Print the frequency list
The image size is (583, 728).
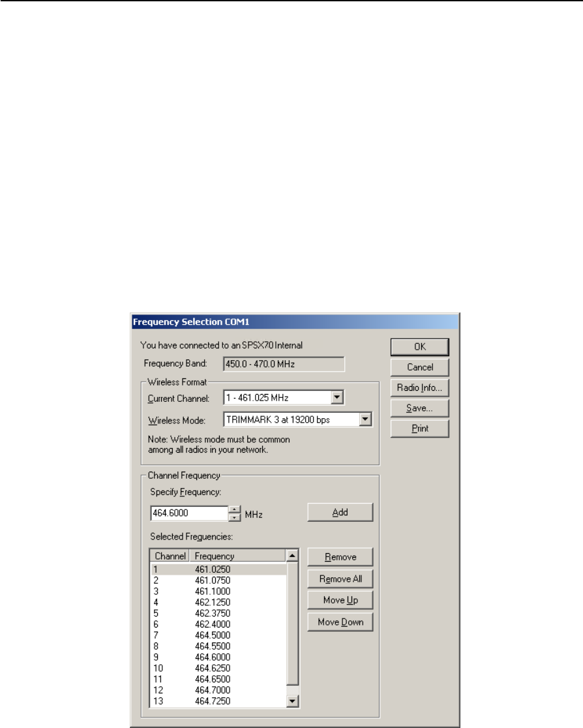coord(419,429)
